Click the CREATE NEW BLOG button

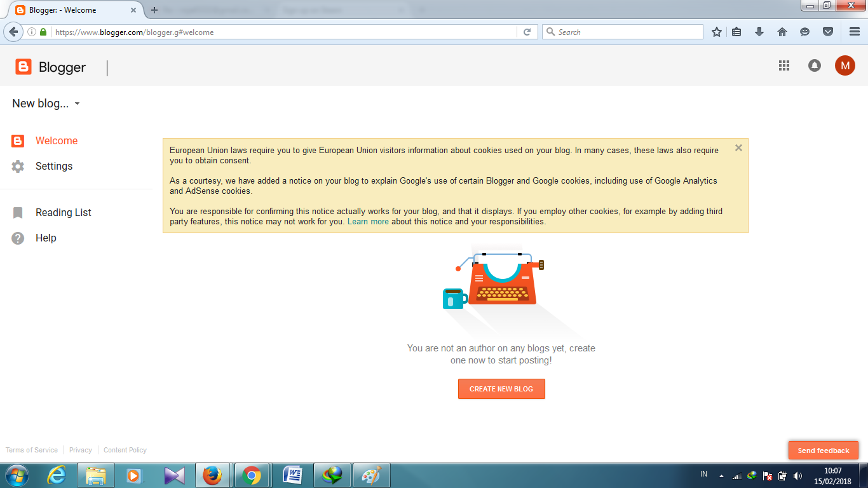[x=501, y=389]
